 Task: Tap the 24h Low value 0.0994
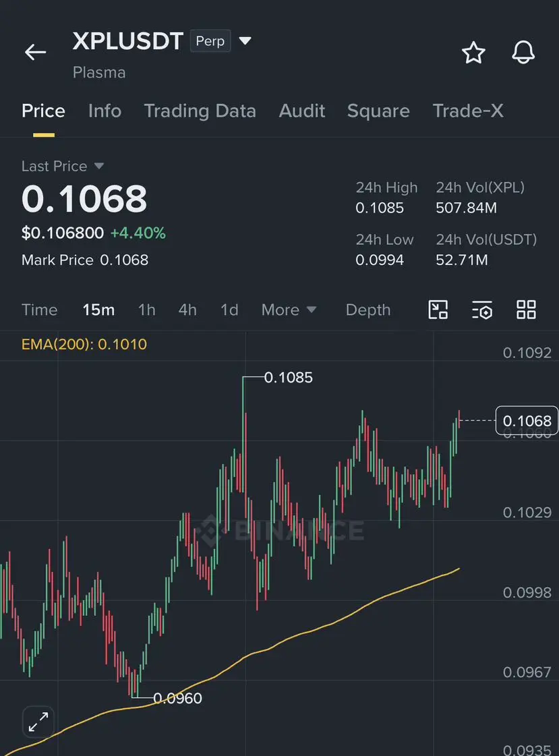380,260
